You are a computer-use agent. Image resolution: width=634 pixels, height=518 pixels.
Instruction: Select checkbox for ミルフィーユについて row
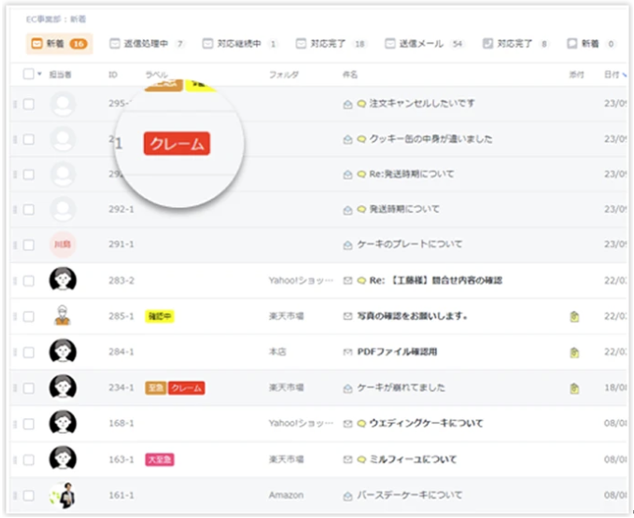(x=29, y=460)
